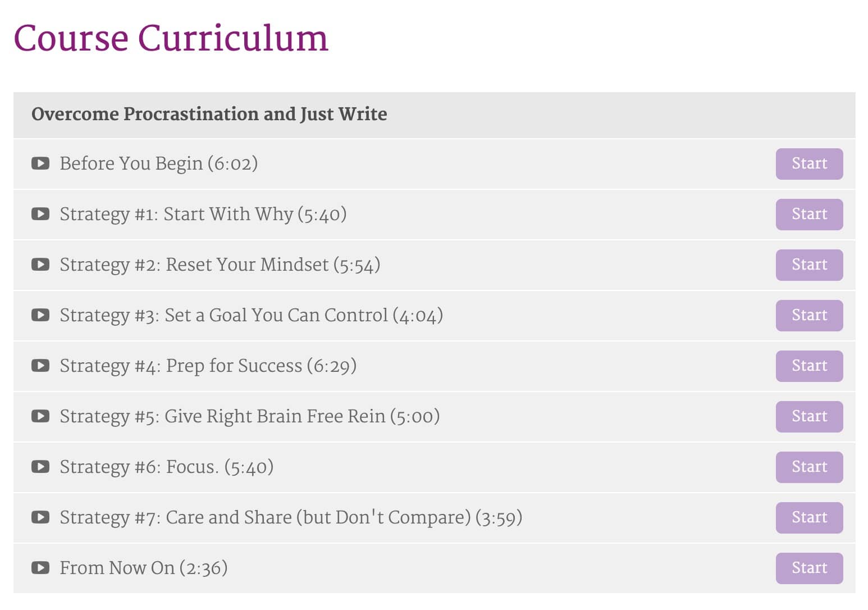Click video icon for Strategy #6 Focus
The width and height of the screenshot is (868, 610).
tap(40, 467)
